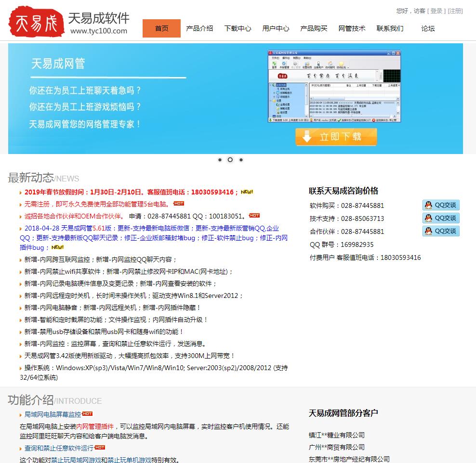This screenshot has height=463, width=476.
Task: Click 新增-内网监控：监控屏幕 news line
Action: (x=116, y=344)
